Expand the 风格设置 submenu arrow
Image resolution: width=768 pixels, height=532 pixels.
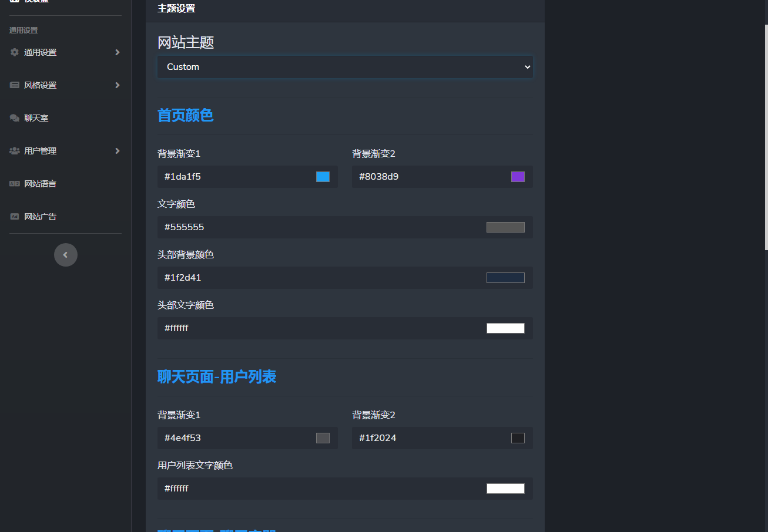118,85
